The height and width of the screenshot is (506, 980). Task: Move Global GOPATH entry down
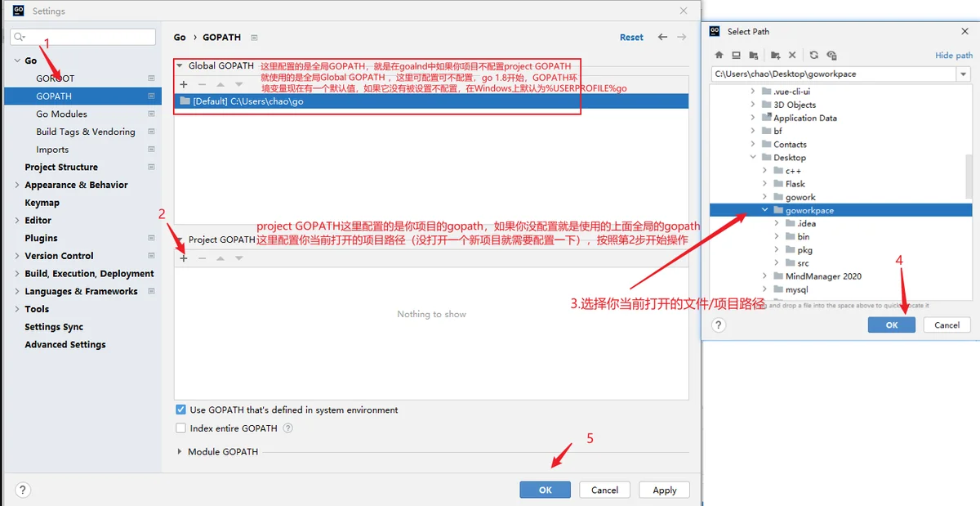pyautogui.click(x=238, y=84)
